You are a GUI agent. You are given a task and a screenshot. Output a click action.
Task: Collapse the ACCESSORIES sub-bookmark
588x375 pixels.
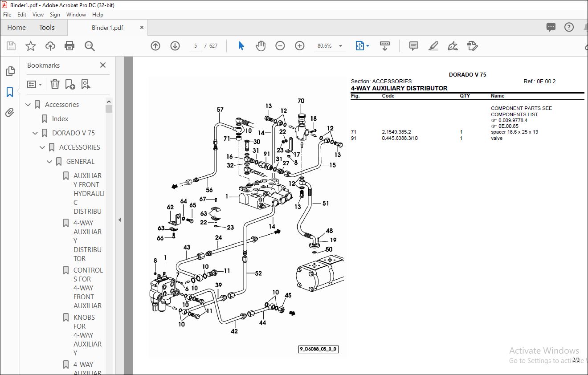[x=43, y=147]
